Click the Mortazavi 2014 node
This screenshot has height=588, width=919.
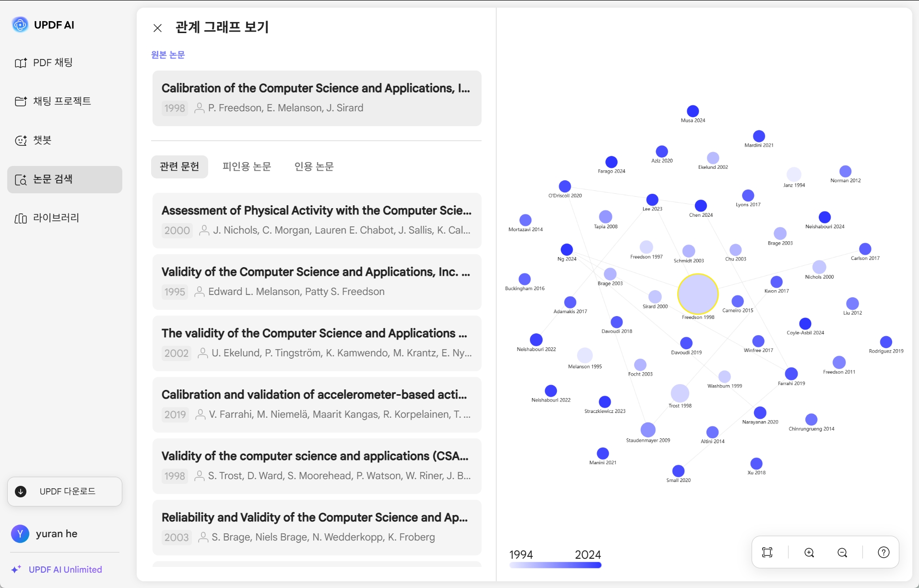[x=526, y=220]
